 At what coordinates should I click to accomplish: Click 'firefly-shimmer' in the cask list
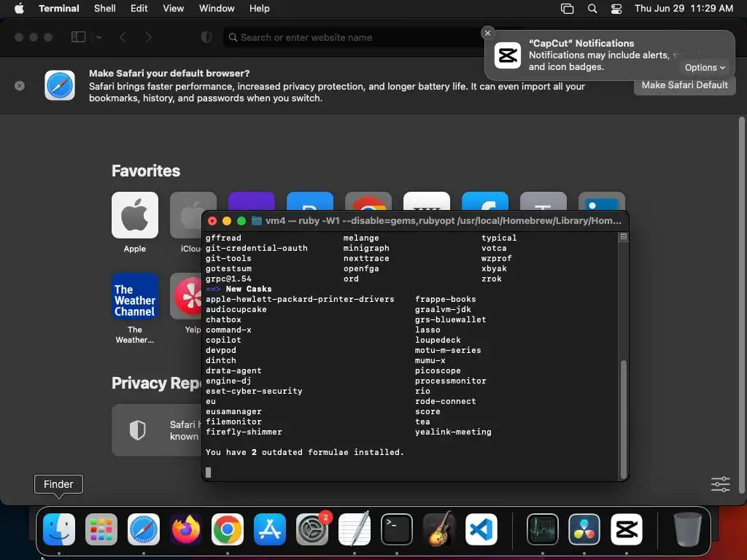point(244,432)
